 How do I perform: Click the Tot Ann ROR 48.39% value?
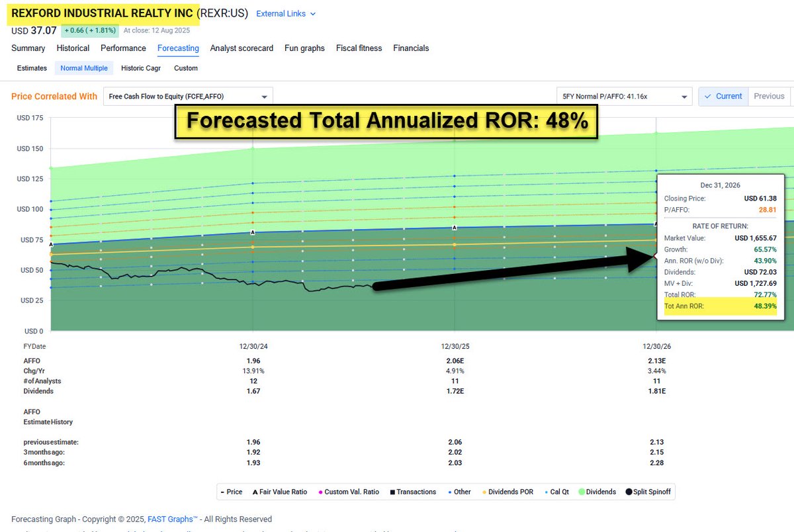pos(765,306)
